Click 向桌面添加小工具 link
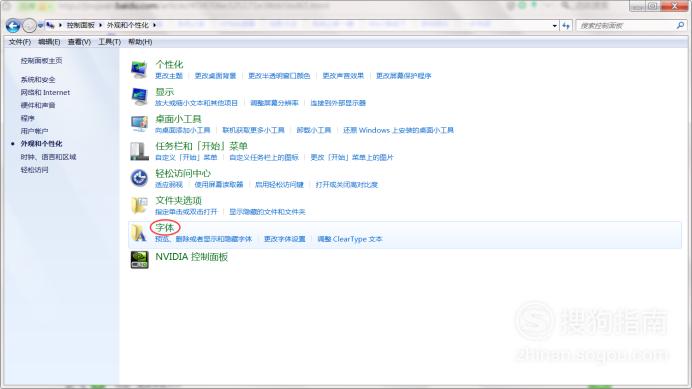The image size is (692, 389). click(x=183, y=130)
